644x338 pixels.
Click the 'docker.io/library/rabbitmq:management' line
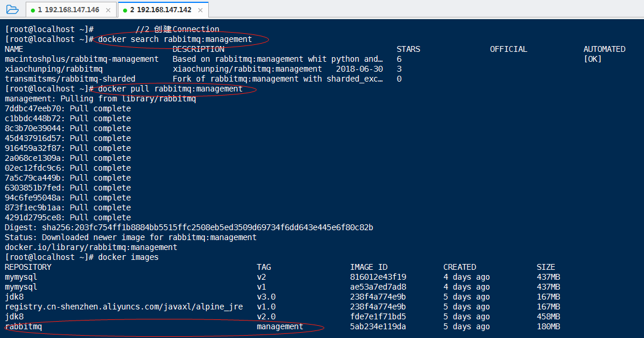(x=91, y=247)
